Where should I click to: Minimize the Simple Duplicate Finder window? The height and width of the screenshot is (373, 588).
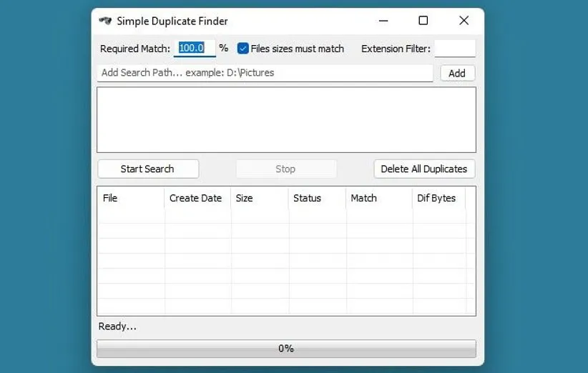pyautogui.click(x=382, y=21)
